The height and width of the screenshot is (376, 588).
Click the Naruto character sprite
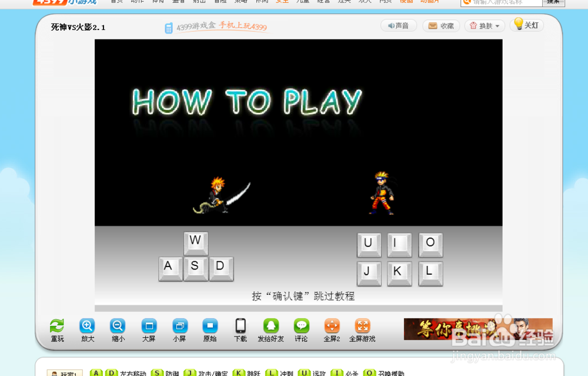click(382, 193)
